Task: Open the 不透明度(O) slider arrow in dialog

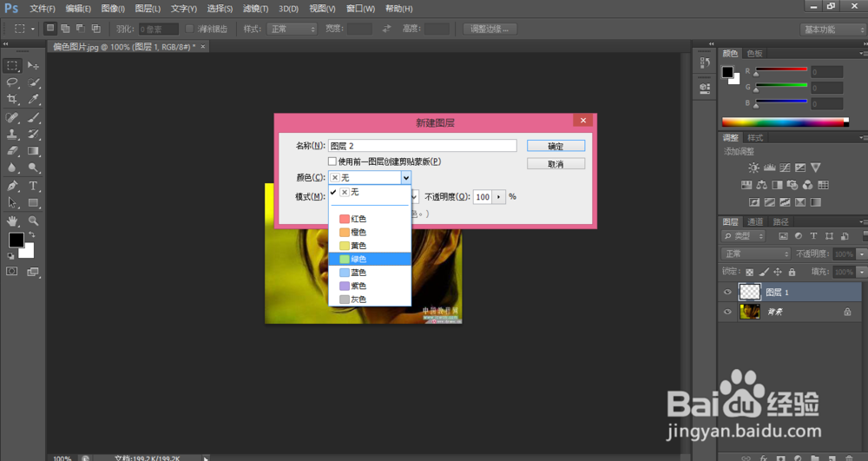Action: click(499, 197)
